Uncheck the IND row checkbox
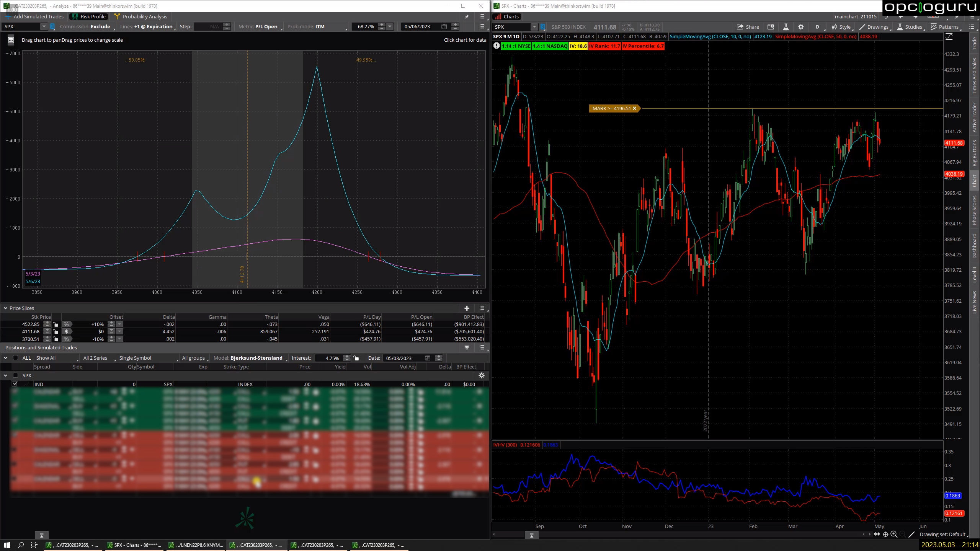Image resolution: width=980 pixels, height=551 pixels. pyautogui.click(x=15, y=384)
